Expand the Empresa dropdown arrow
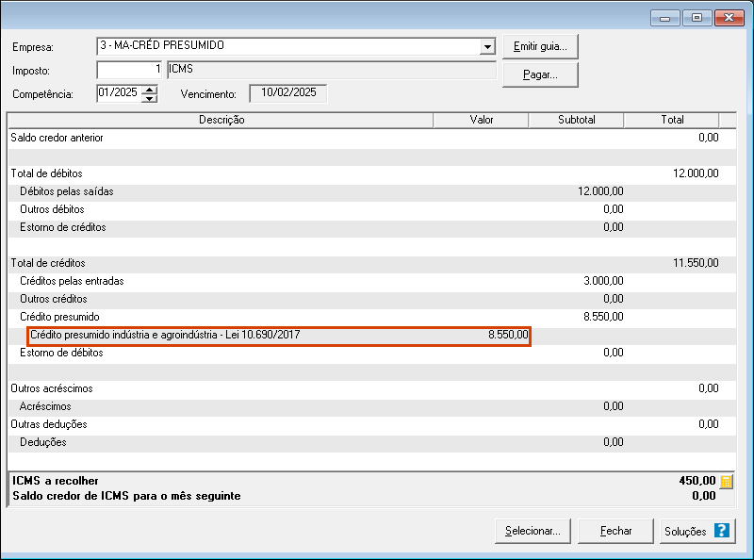Image resolution: width=754 pixels, height=560 pixels. [x=487, y=46]
